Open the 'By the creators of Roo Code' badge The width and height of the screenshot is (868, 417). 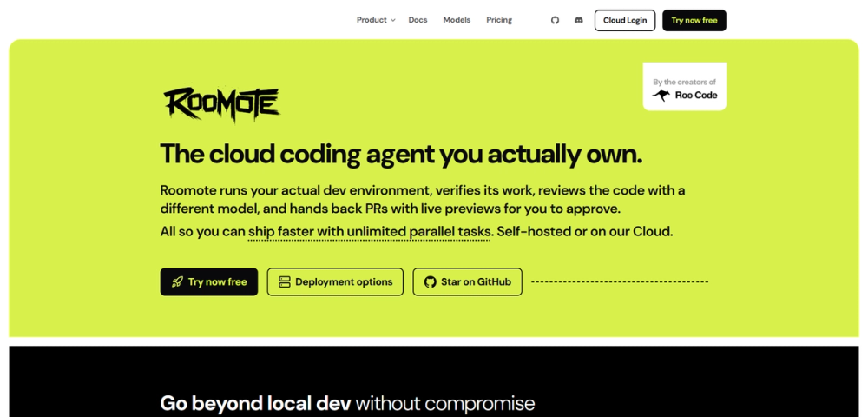(x=684, y=86)
